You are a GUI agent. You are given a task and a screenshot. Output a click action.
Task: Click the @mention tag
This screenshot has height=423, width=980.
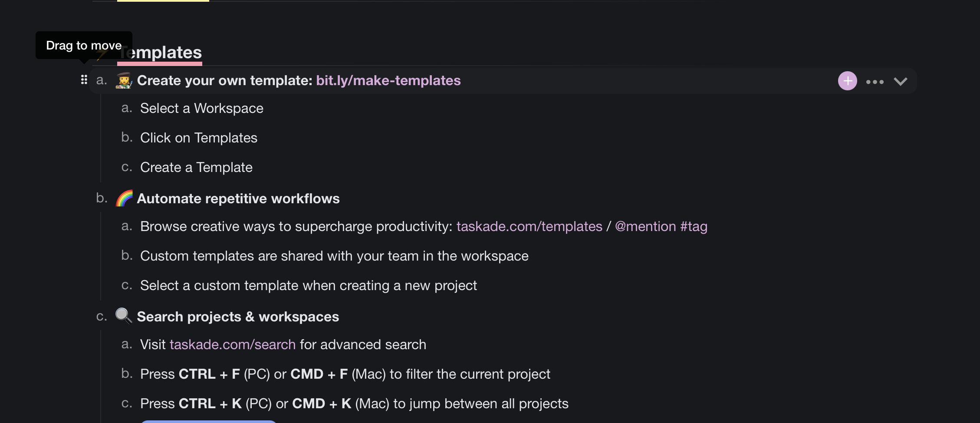click(x=645, y=227)
